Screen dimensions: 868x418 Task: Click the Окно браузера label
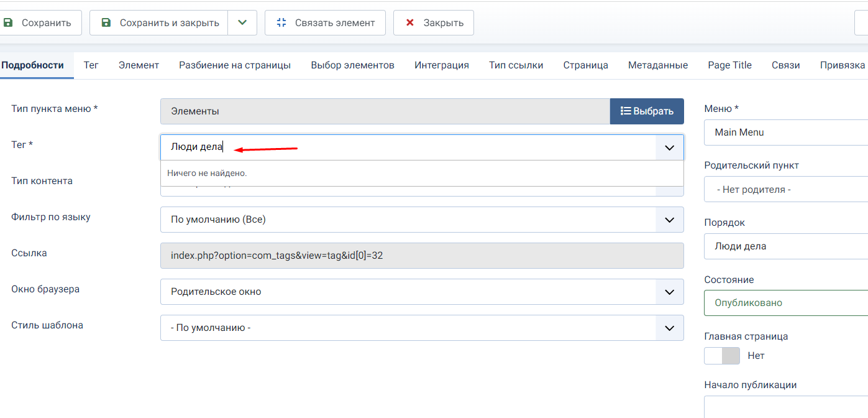point(45,289)
